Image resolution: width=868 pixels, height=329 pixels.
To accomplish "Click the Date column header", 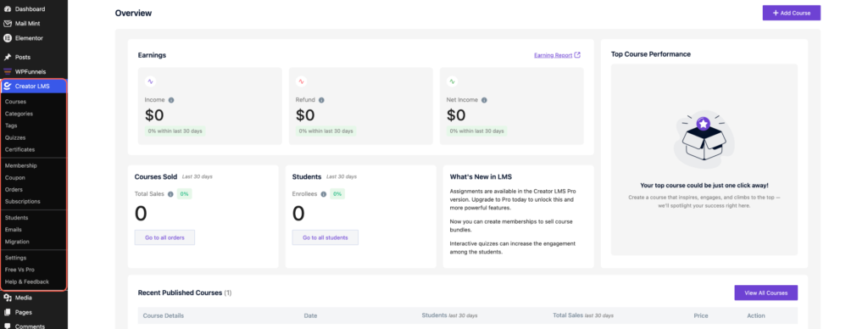I will (310, 315).
